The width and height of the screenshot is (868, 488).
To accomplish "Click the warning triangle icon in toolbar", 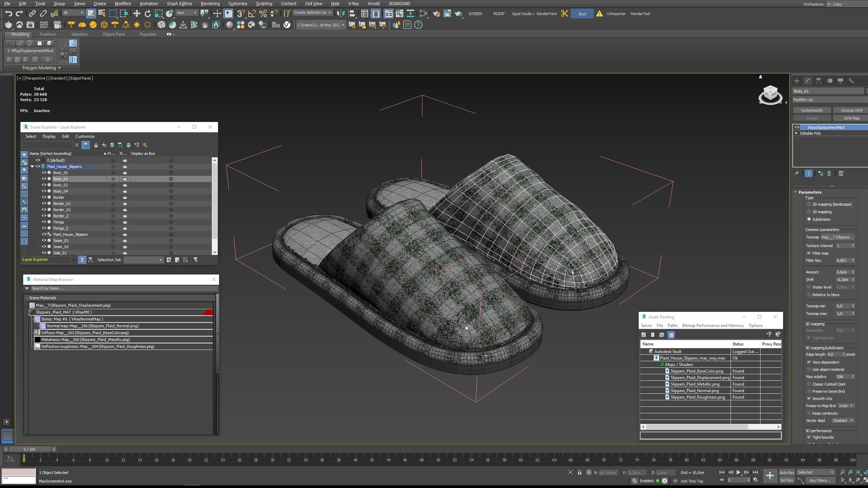I will [599, 14].
